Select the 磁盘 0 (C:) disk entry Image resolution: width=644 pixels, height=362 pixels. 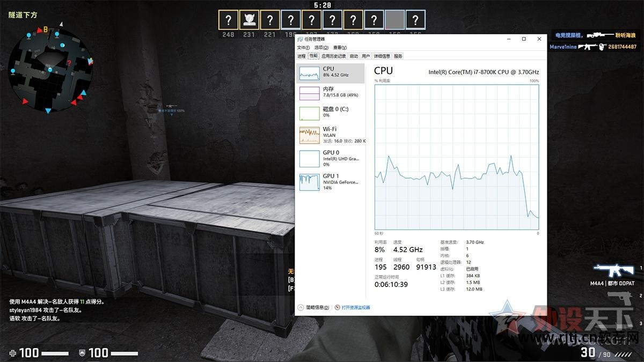331,113
